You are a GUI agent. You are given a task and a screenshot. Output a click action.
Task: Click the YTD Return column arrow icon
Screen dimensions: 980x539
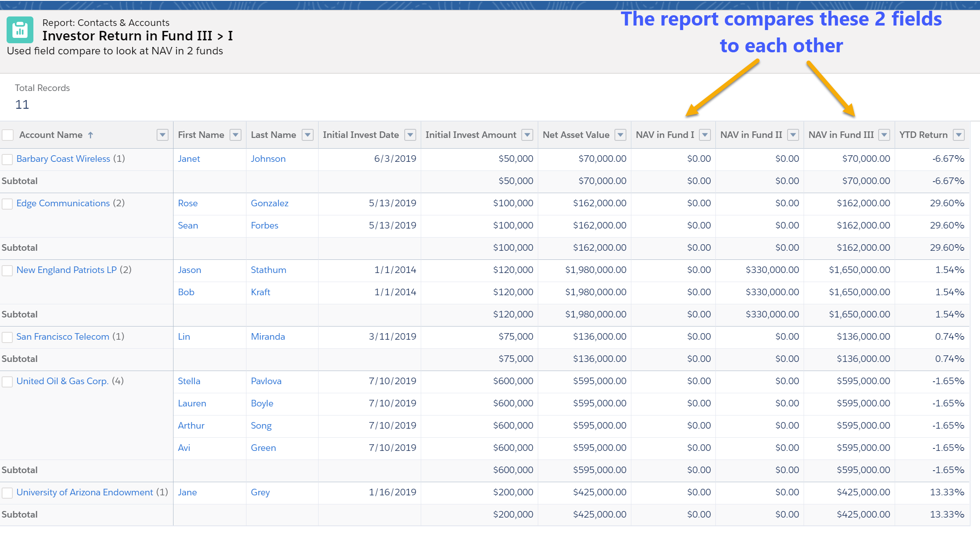[959, 135]
